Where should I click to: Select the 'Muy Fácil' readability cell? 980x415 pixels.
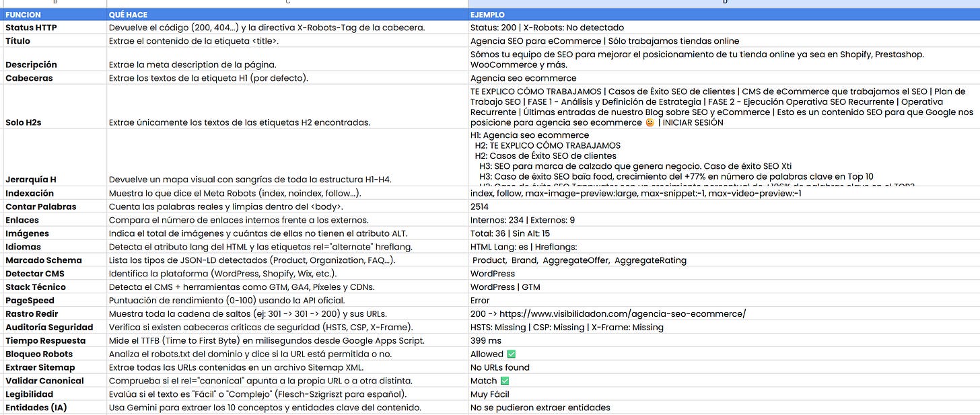(724, 394)
